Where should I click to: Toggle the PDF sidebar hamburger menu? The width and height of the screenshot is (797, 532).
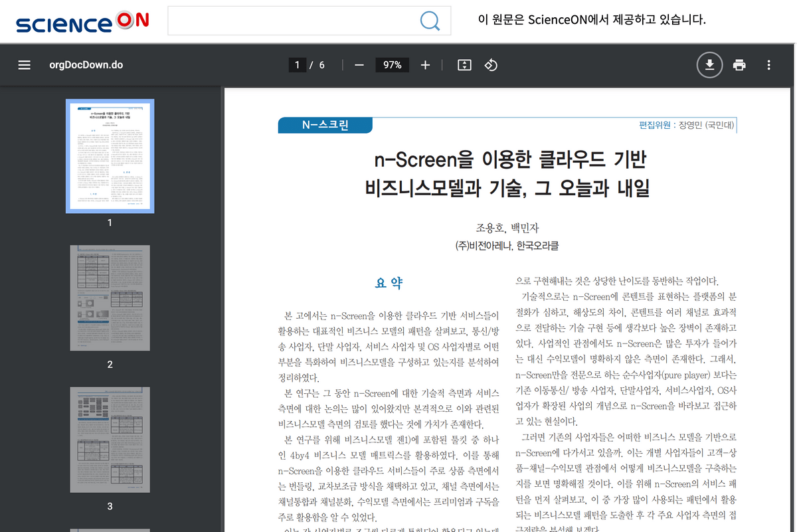tap(25, 65)
